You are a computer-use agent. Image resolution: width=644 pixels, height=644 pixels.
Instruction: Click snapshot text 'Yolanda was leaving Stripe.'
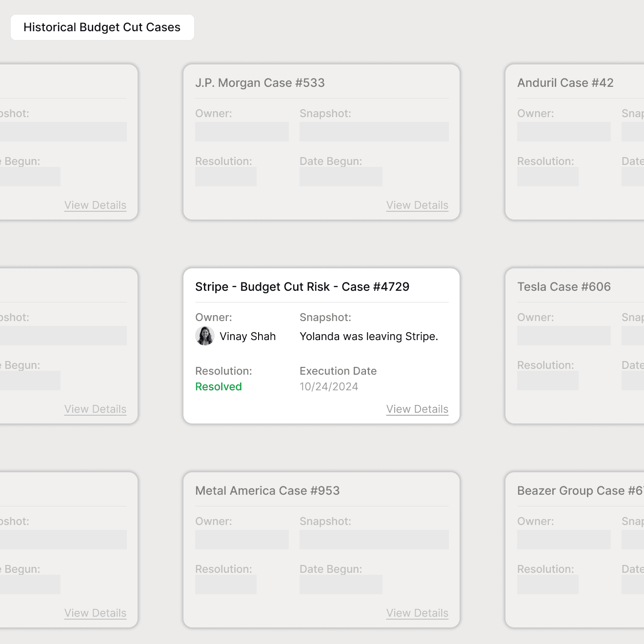(369, 337)
